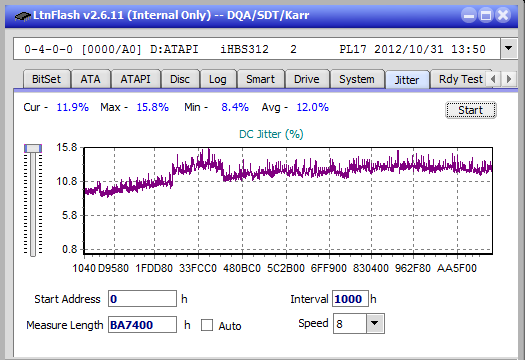The height and width of the screenshot is (360, 525).
Task: Click the AA5F00 axis label
Action: [x=457, y=268]
